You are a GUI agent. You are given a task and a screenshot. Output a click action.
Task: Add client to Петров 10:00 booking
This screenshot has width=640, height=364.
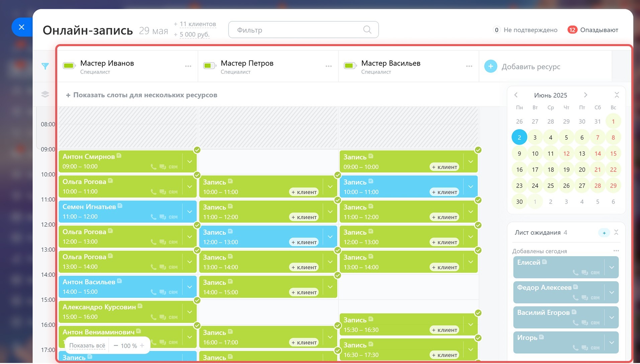(x=304, y=192)
